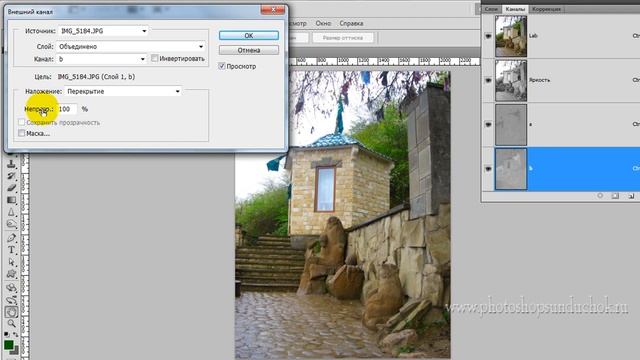The width and height of the screenshot is (640, 360).
Task: Click create new channel icon
Action: pyautogui.click(x=631, y=196)
